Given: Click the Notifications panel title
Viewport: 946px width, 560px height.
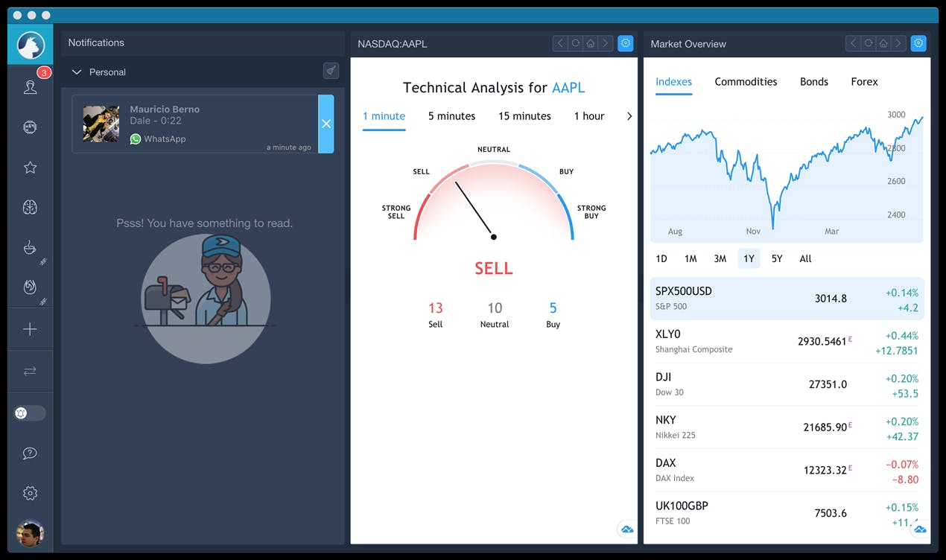Looking at the screenshot, I should 96,42.
